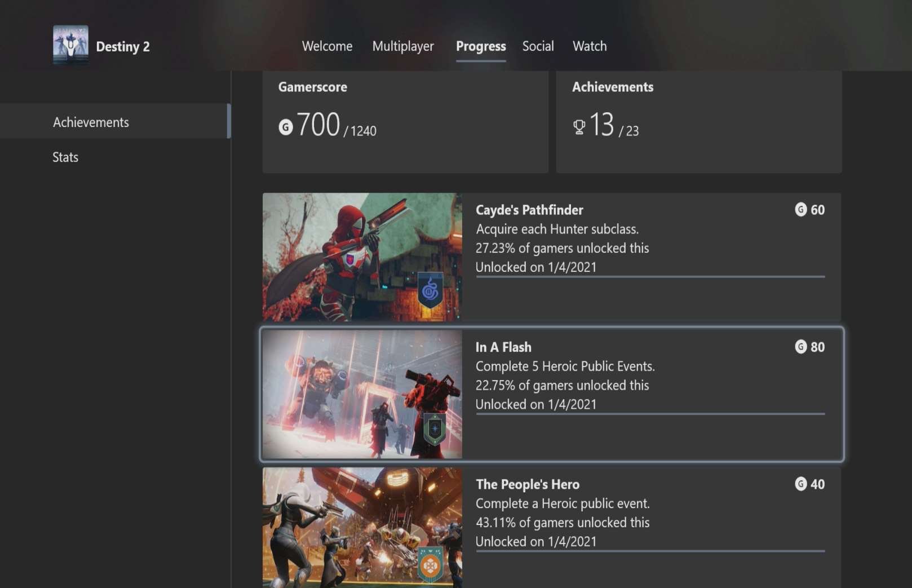Click the unlock date under Cayde's Pathfinder

(536, 267)
